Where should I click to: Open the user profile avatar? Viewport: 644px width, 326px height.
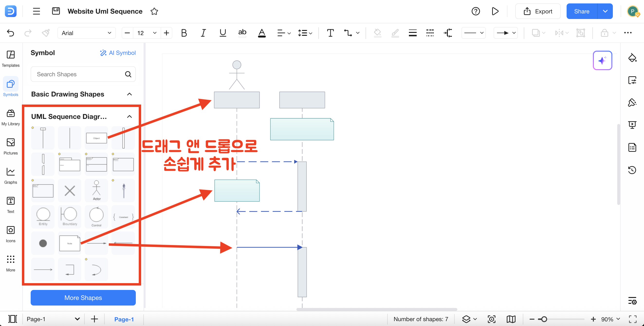[633, 11]
